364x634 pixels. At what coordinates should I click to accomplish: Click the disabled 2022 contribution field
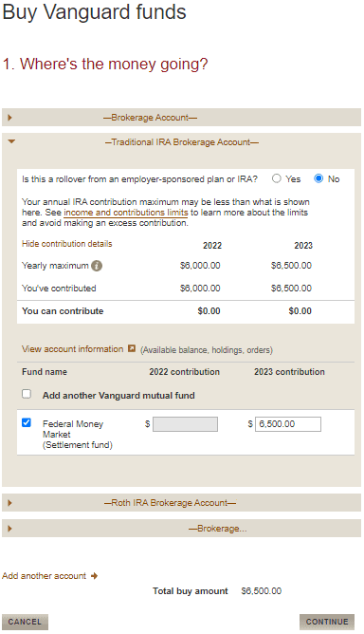click(x=185, y=424)
